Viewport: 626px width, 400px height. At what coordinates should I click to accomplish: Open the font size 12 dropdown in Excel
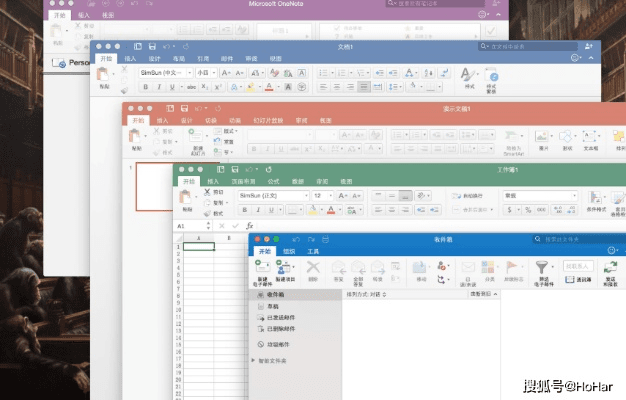(x=331, y=196)
